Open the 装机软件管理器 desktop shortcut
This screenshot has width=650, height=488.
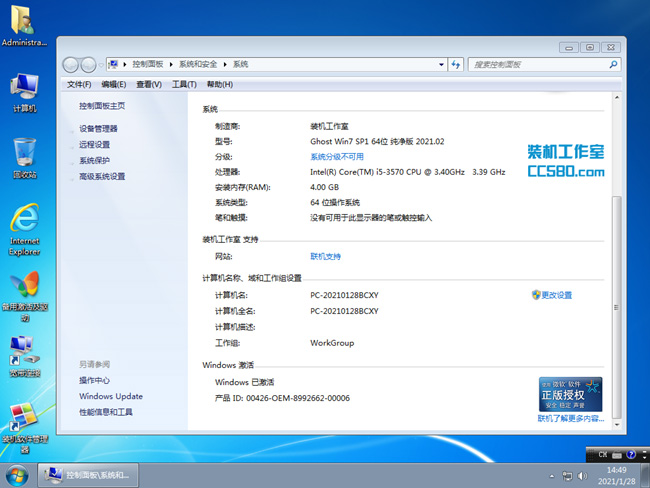click(25, 428)
